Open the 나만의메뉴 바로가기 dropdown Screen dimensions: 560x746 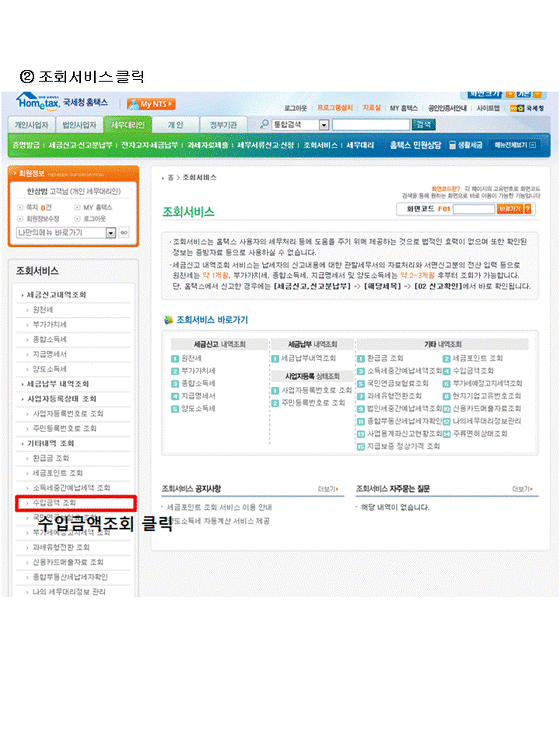coord(66,233)
